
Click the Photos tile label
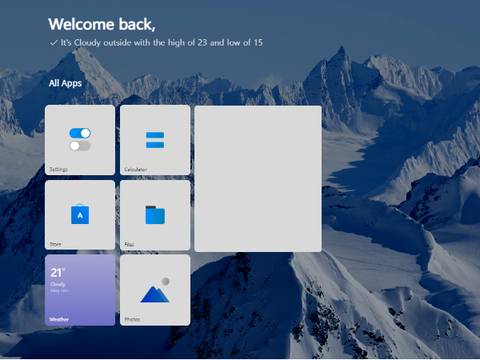tap(132, 319)
